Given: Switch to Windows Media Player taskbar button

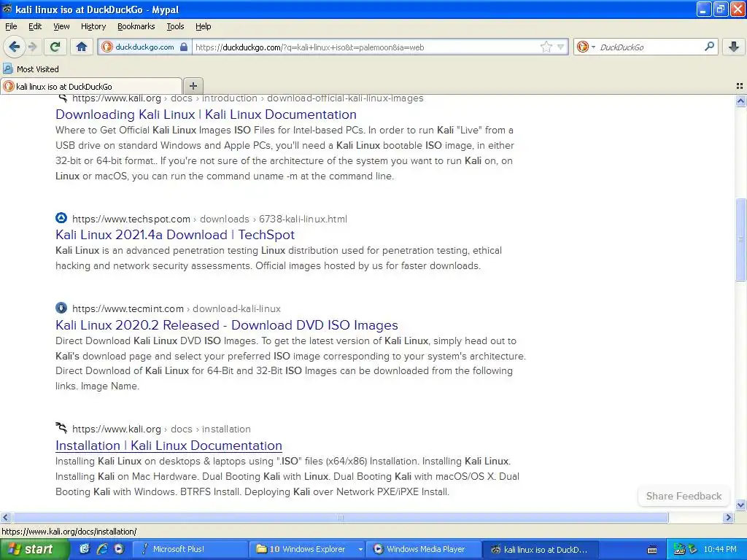Looking at the screenshot, I should point(425,549).
